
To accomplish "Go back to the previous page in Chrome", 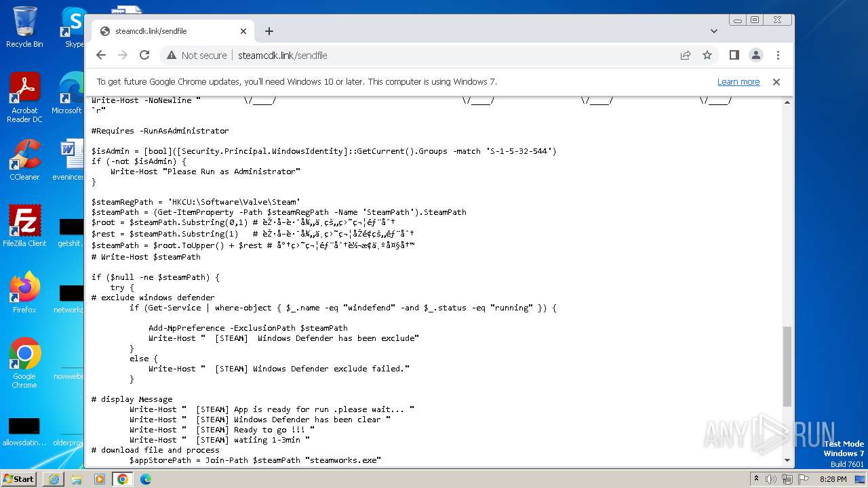I will point(101,55).
